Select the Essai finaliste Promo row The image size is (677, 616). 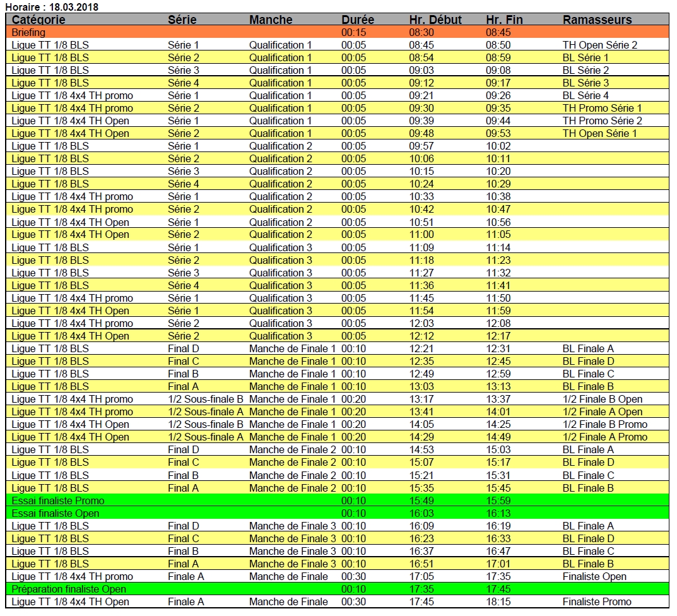click(x=58, y=500)
